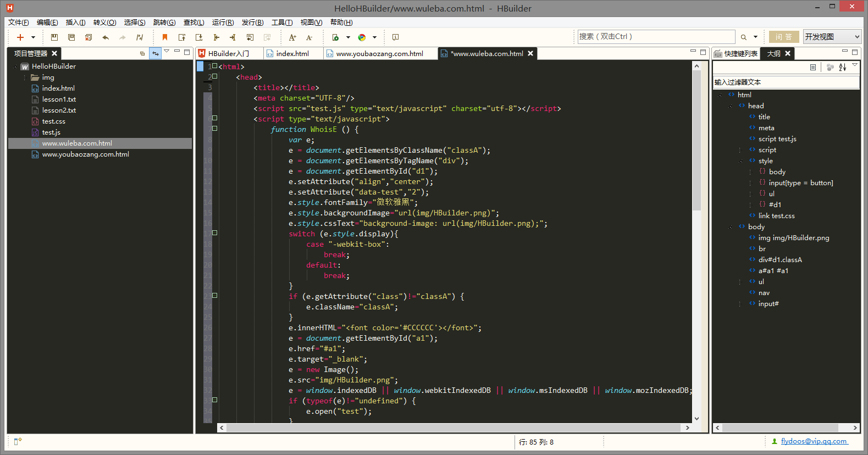868x455 pixels.
Task: Click the 问答 button
Action: coord(783,37)
